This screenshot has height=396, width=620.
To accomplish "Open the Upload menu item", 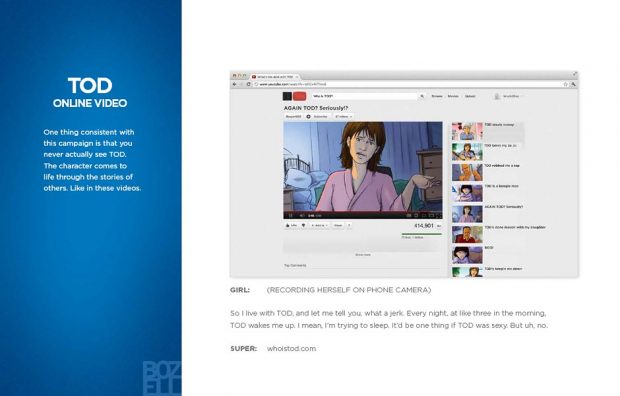I will click(x=470, y=96).
